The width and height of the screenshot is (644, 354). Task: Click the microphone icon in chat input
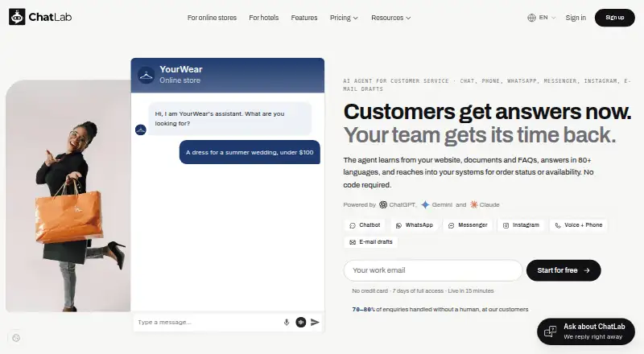(x=287, y=323)
